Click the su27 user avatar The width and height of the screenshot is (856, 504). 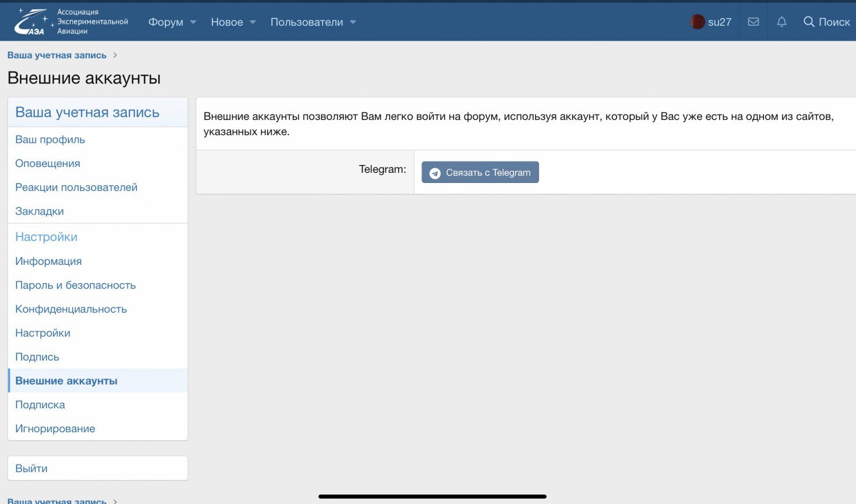[x=697, y=22]
